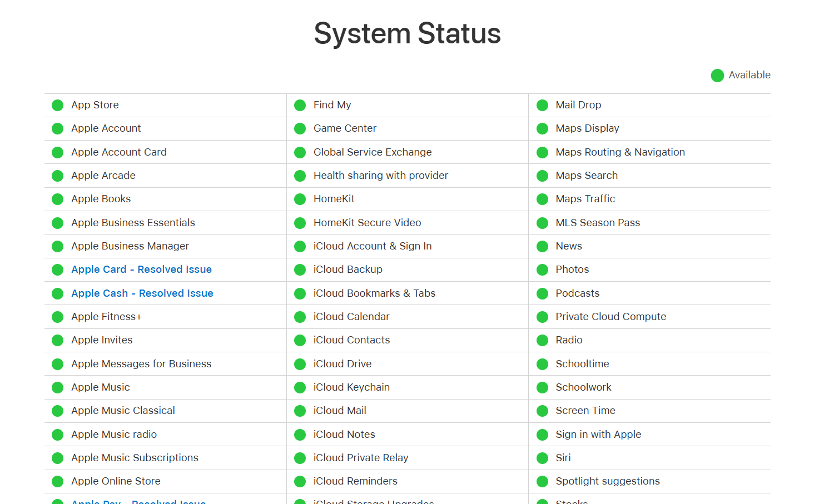This screenshot has width=834, height=504.
Task: Click the green dot next to Photos
Action: tap(542, 270)
